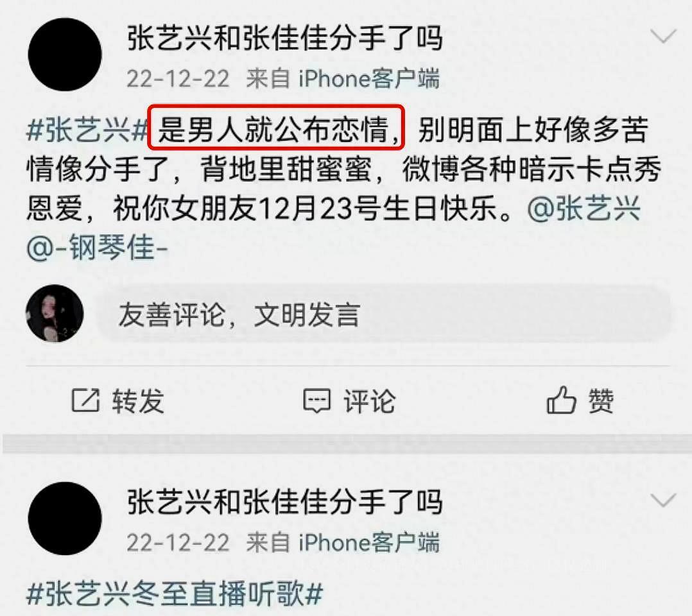Open the second post's black profile avatar
Image resolution: width=692 pixels, height=616 pixels.
click(65, 518)
